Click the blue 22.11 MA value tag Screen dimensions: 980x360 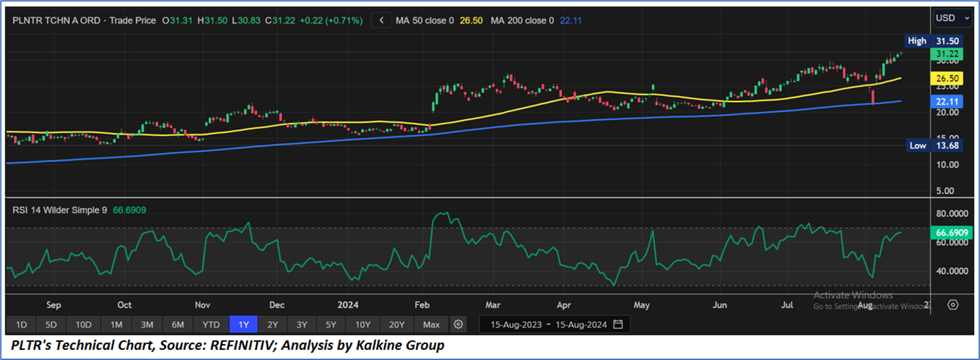947,101
